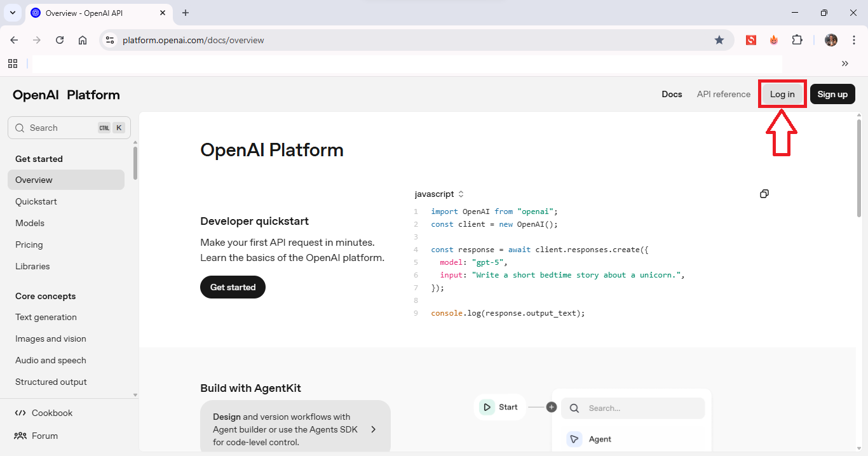Add a node with plus icon
This screenshot has width=868, height=456.
click(x=552, y=407)
